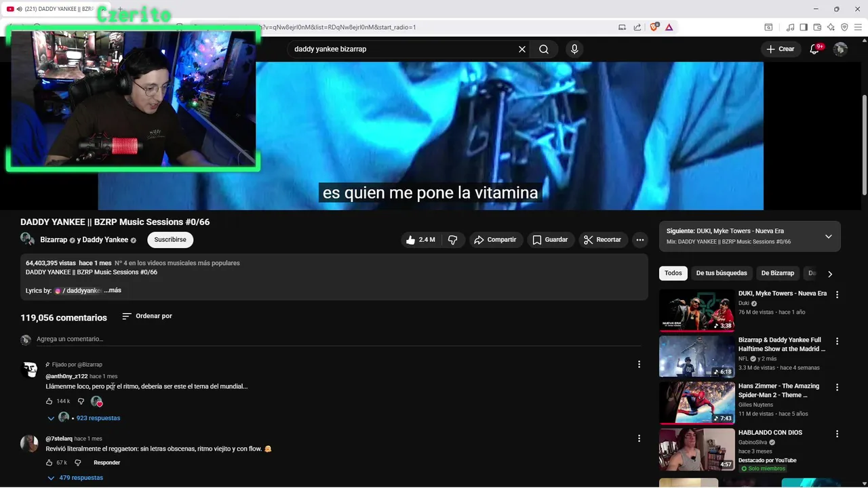Open the notifications bell

(x=815, y=49)
